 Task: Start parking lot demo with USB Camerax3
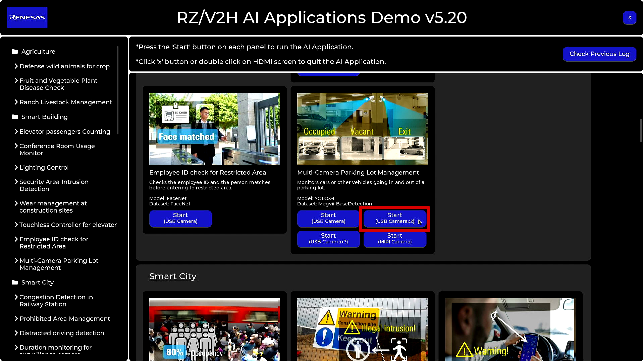point(328,239)
